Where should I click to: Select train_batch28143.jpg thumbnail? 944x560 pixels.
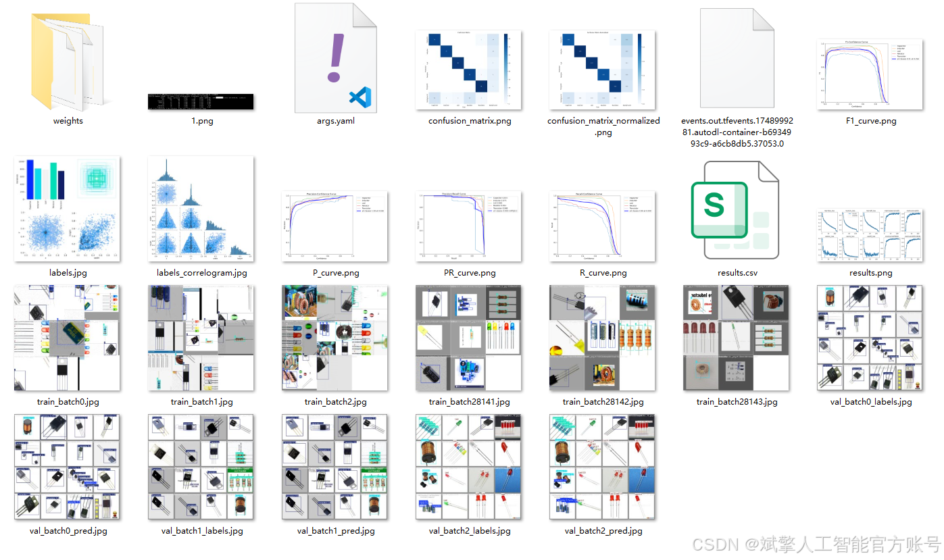click(737, 338)
